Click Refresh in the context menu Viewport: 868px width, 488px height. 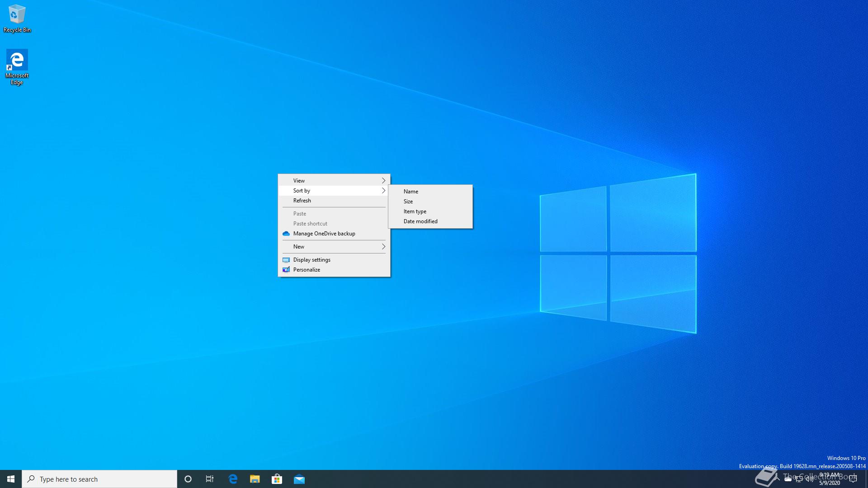click(302, 201)
